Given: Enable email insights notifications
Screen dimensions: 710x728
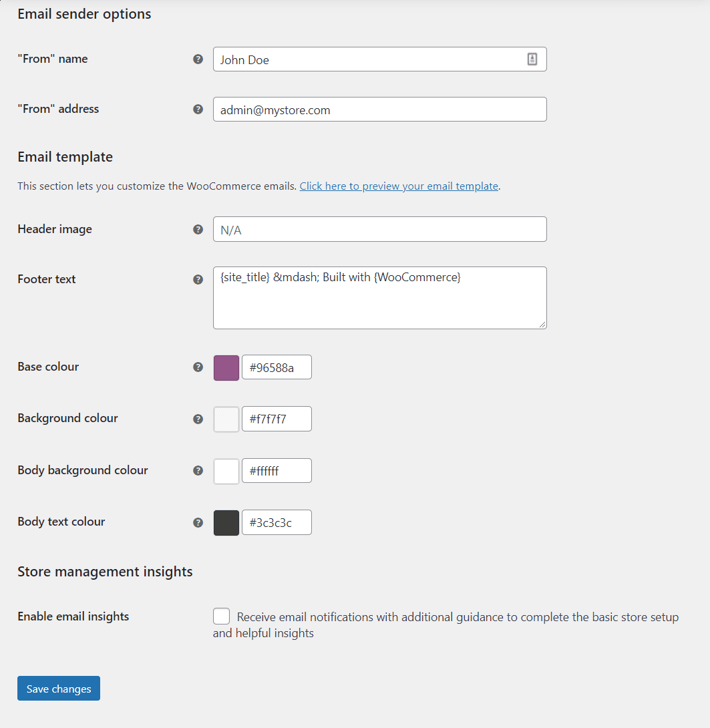Looking at the screenshot, I should (221, 616).
